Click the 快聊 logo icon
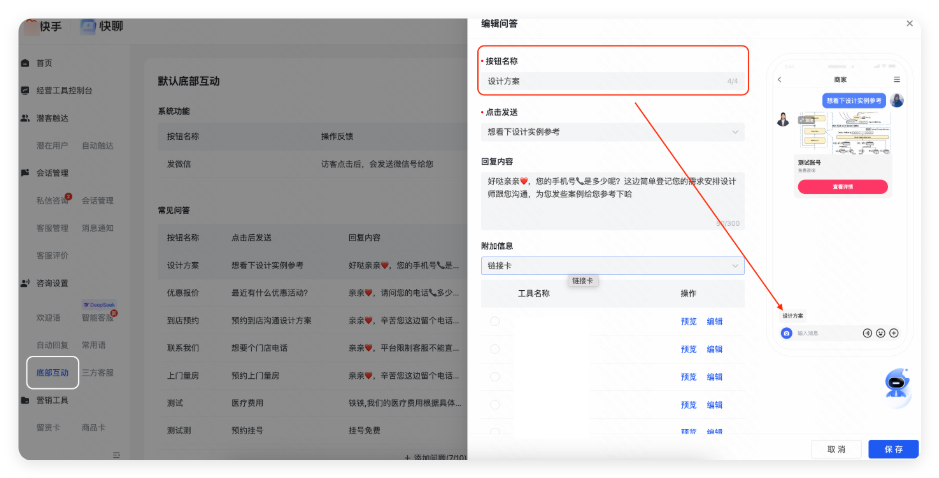Image resolution: width=939 pixels, height=478 pixels. coord(88,26)
